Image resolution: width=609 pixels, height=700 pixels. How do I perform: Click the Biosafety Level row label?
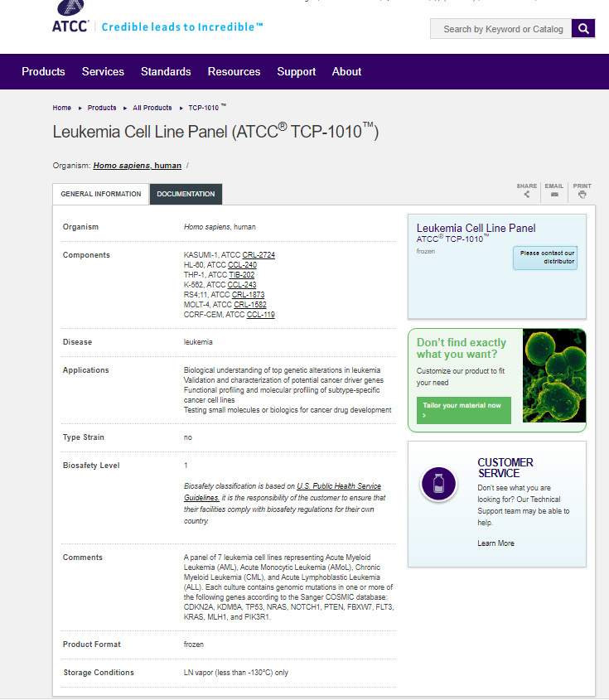coord(91,466)
